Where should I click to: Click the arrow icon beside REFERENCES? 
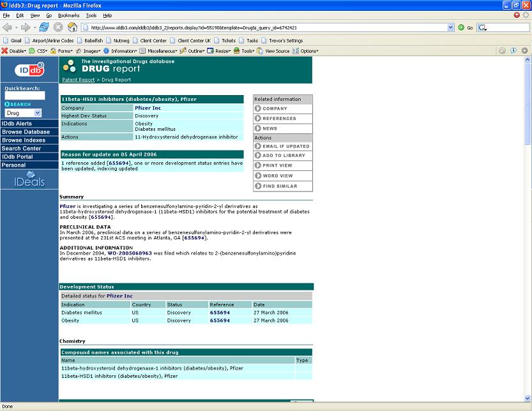[x=258, y=118]
